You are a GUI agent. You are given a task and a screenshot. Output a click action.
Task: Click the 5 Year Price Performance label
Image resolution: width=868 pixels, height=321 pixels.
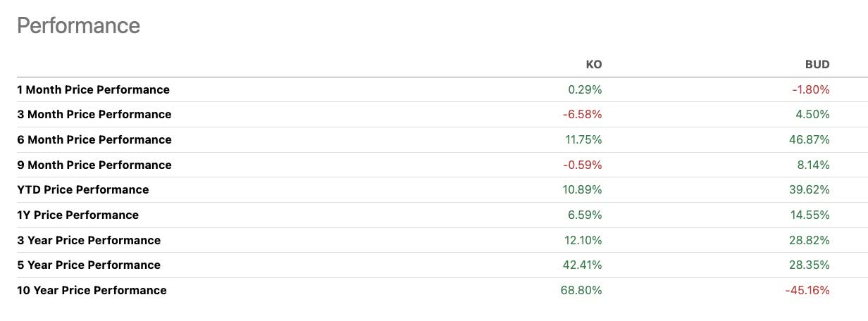(89, 265)
